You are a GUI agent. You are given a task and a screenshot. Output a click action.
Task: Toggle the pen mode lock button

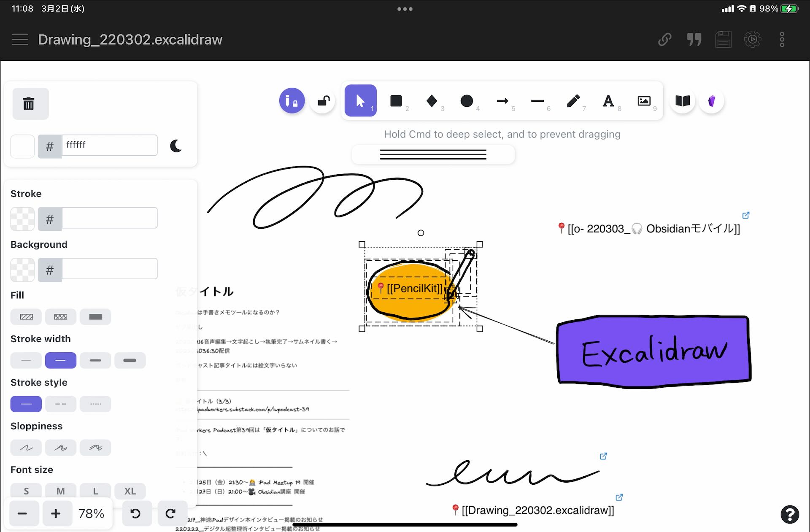(292, 101)
